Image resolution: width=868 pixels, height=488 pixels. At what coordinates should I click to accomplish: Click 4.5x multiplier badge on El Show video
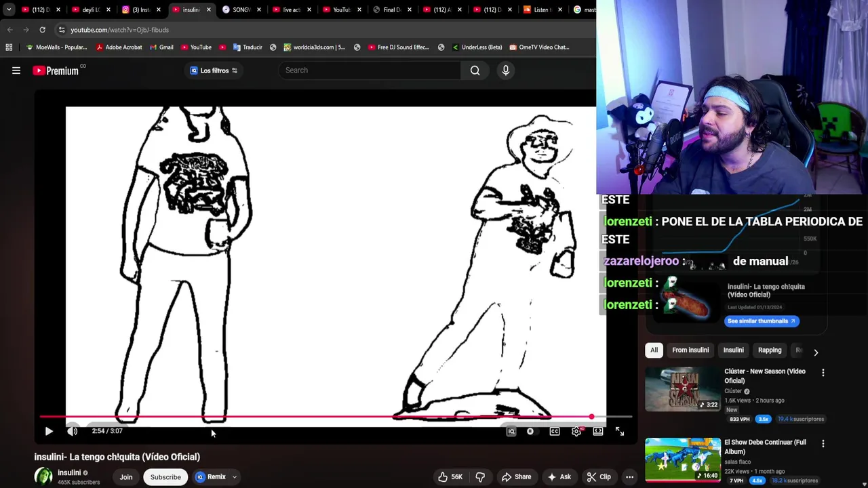point(757,481)
